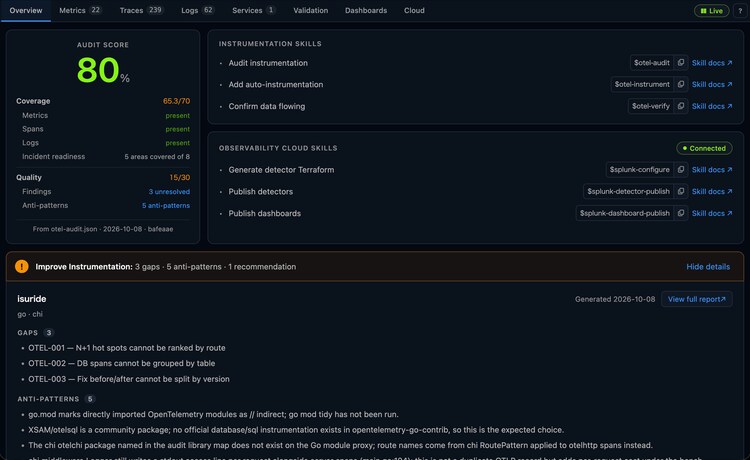Click Hide details link
Viewport: 750px width, 460px height.
(x=708, y=267)
